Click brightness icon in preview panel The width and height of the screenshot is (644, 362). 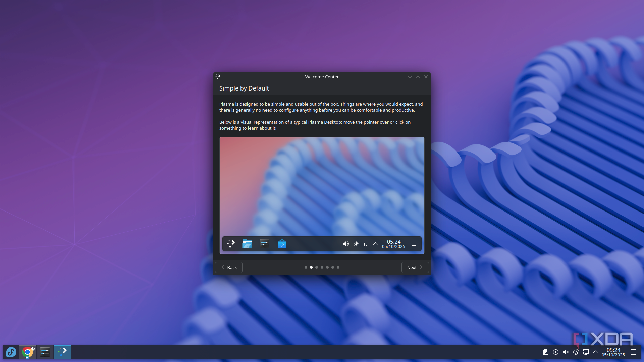pyautogui.click(x=356, y=244)
